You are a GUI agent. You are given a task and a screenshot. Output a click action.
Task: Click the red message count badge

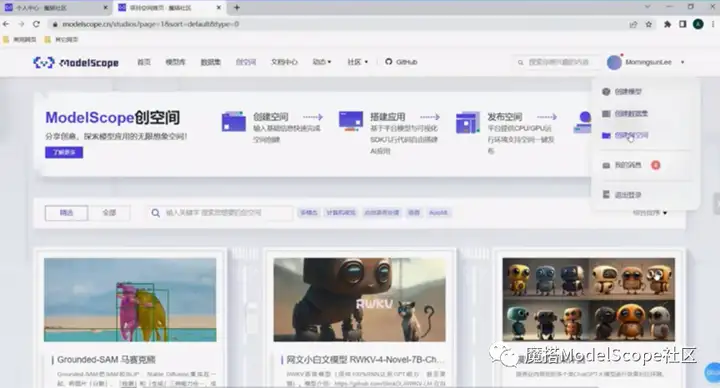tap(656, 165)
